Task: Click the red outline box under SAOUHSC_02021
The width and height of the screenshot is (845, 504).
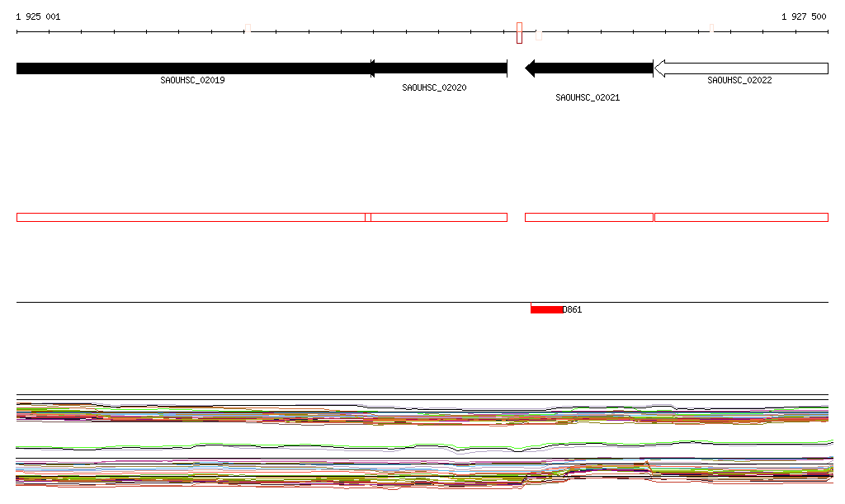Action: tap(589, 218)
